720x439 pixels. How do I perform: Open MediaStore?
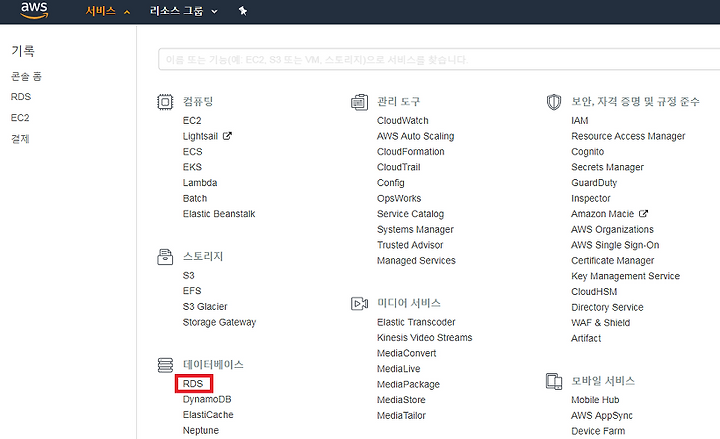(401, 400)
